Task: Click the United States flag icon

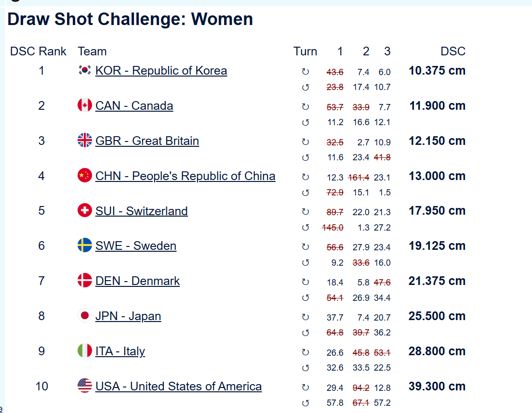Action: (85, 386)
